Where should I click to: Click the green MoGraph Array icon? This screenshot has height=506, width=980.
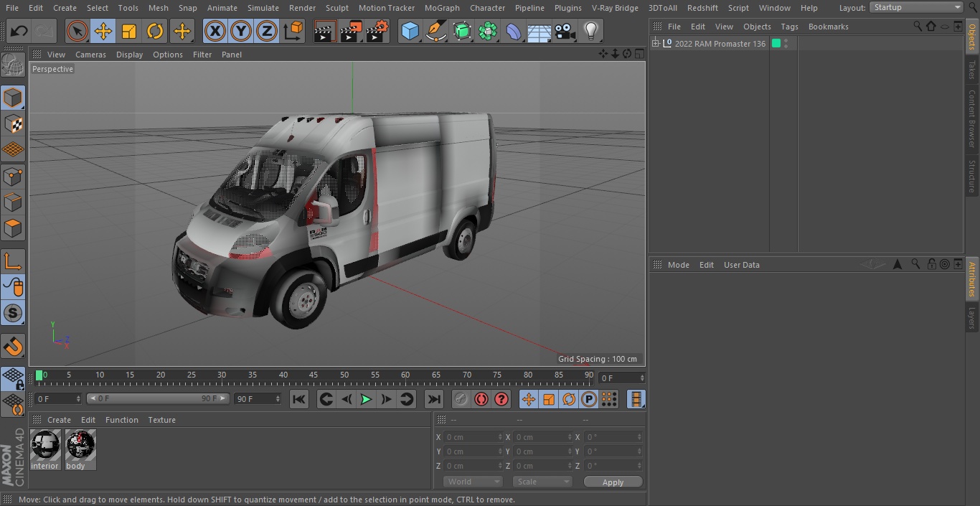[x=488, y=31]
